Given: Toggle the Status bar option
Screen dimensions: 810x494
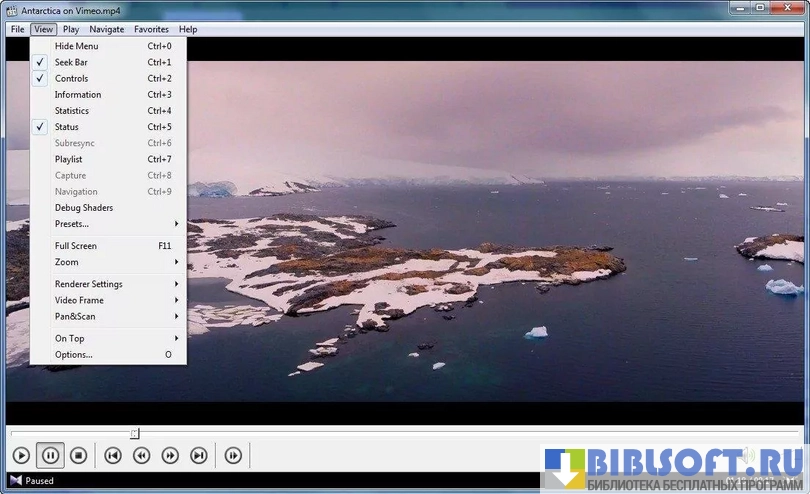Looking at the screenshot, I should (x=66, y=127).
